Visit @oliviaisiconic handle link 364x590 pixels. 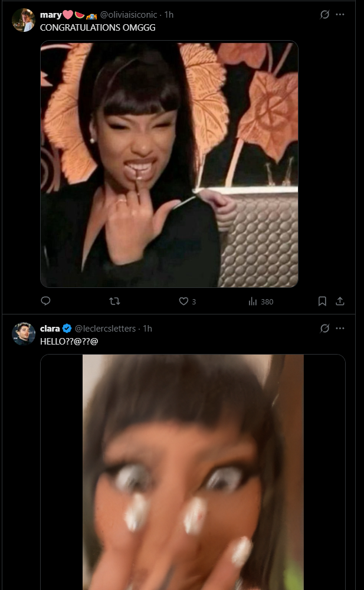tap(129, 15)
